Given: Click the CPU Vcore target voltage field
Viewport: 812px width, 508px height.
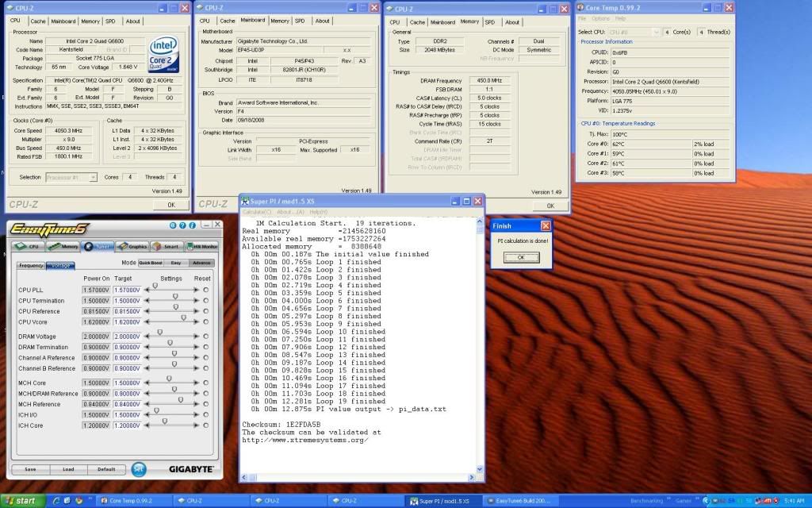Looking at the screenshot, I should [127, 322].
